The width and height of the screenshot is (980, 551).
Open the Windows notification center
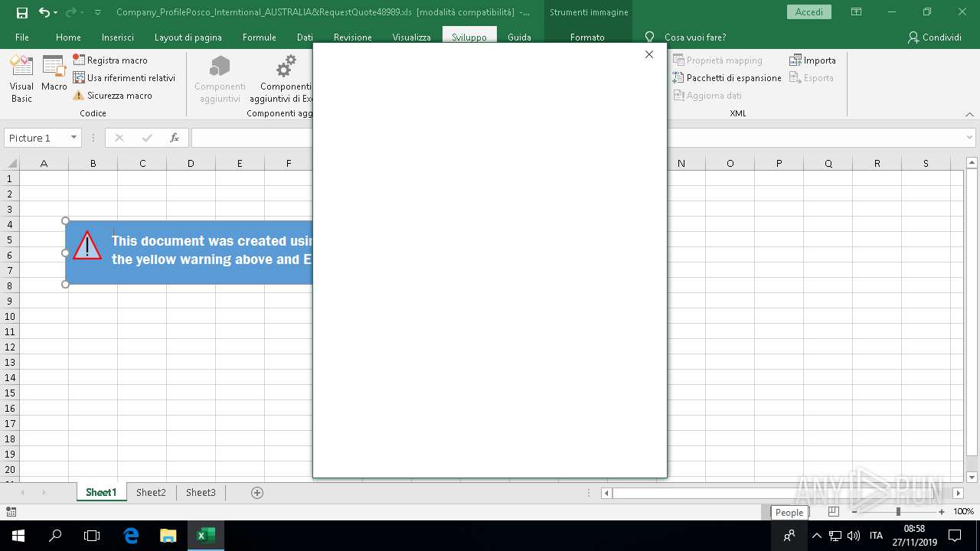tap(955, 536)
